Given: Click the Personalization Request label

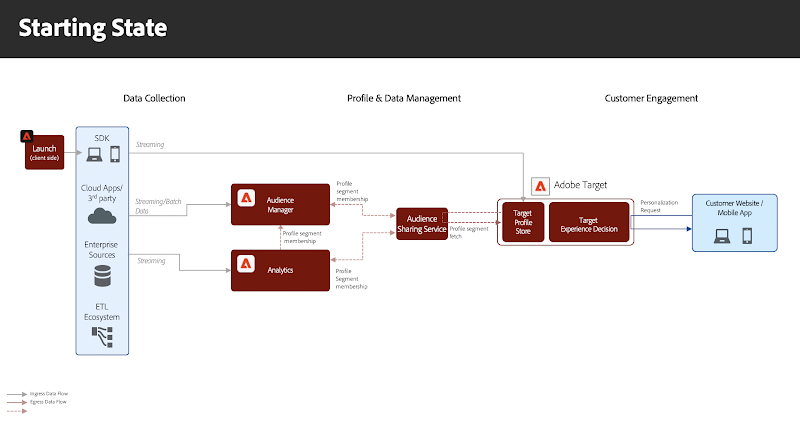Looking at the screenshot, I should [x=659, y=206].
